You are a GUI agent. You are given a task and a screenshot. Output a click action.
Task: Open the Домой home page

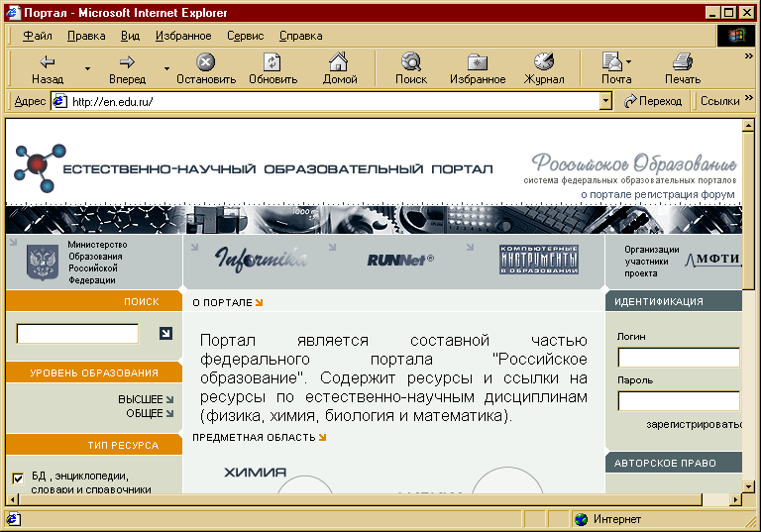pyautogui.click(x=339, y=68)
